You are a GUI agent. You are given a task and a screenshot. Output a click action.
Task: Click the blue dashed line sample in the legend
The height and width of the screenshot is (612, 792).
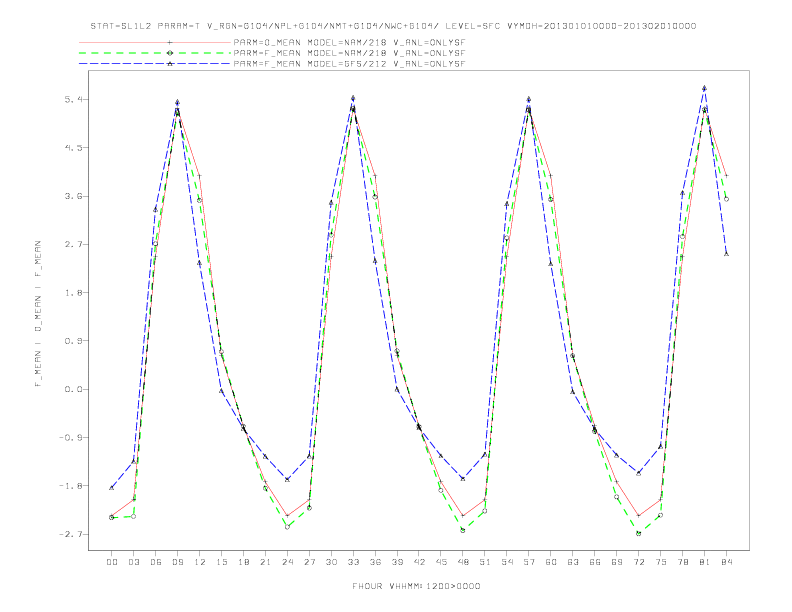pyautogui.click(x=155, y=64)
